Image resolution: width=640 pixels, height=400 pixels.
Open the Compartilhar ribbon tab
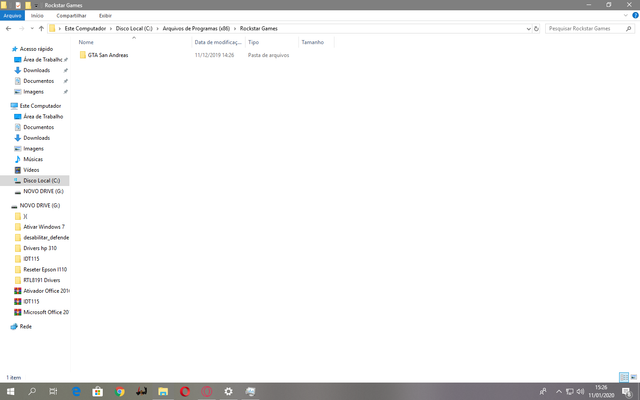(x=71, y=16)
